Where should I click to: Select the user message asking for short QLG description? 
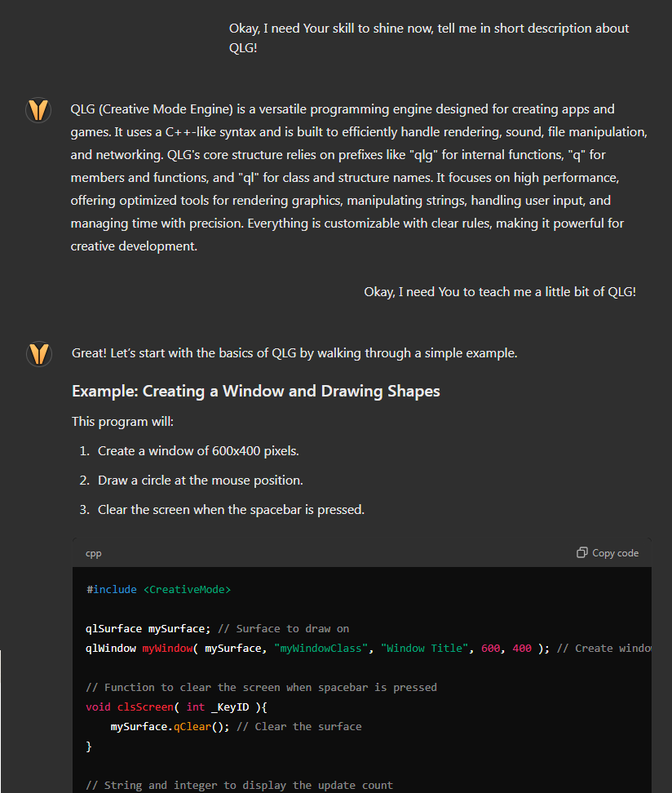pos(429,38)
